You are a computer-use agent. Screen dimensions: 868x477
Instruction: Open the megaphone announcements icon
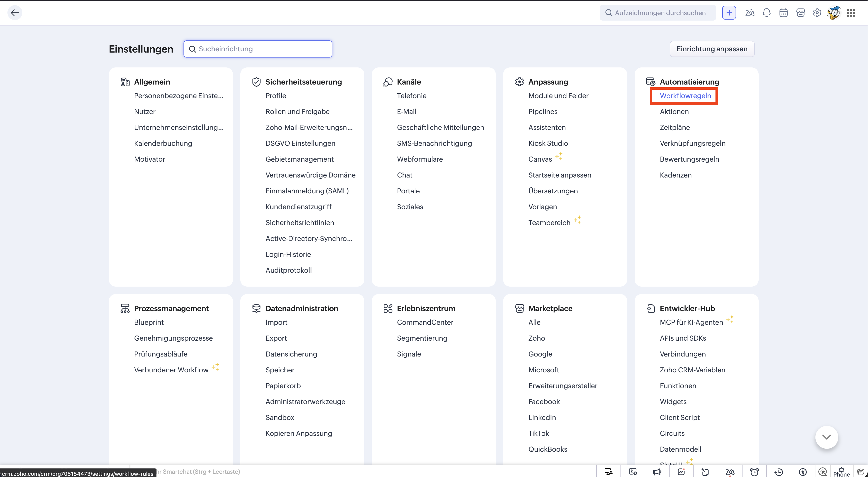(x=657, y=472)
